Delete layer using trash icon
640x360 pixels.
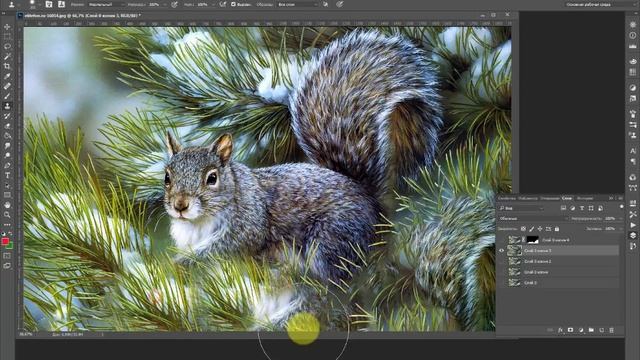pyautogui.click(x=611, y=330)
